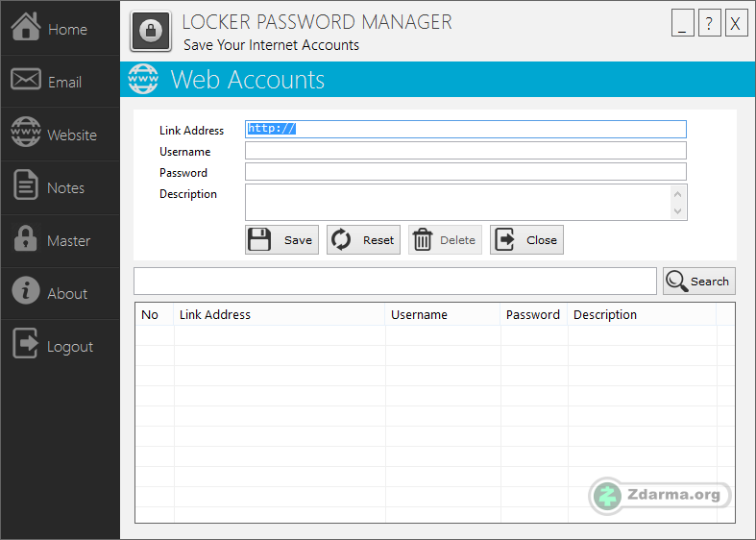Click into the Password field
756x540 pixels.
click(466, 172)
